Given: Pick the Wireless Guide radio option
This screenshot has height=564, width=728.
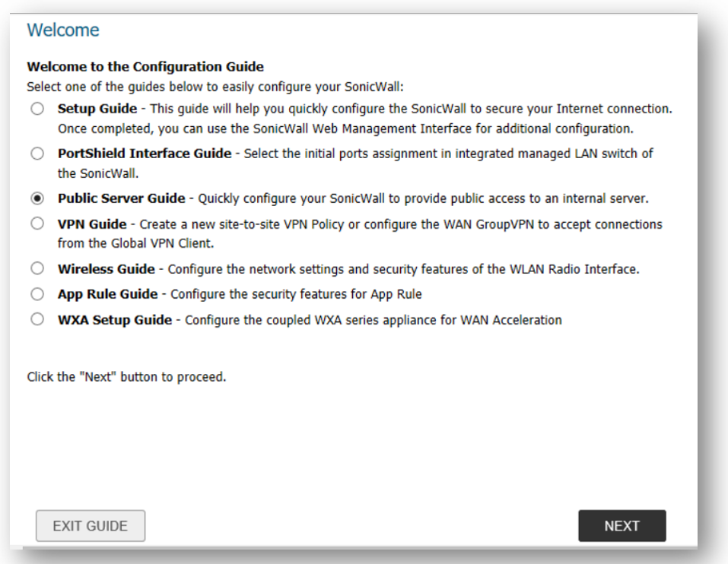Looking at the screenshot, I should point(37,269).
